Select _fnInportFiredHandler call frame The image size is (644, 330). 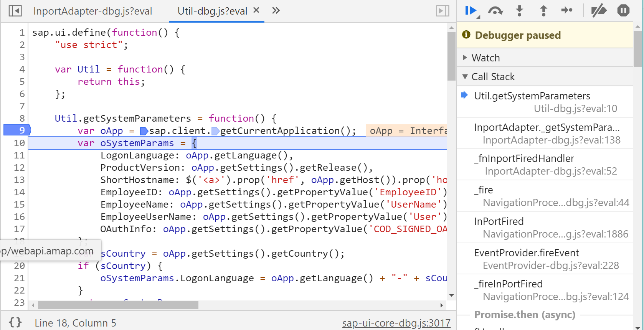tap(545, 165)
